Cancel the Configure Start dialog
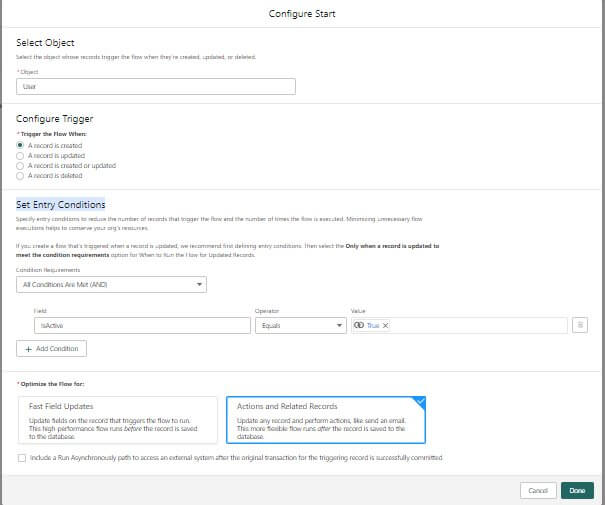The image size is (605, 505). [538, 490]
